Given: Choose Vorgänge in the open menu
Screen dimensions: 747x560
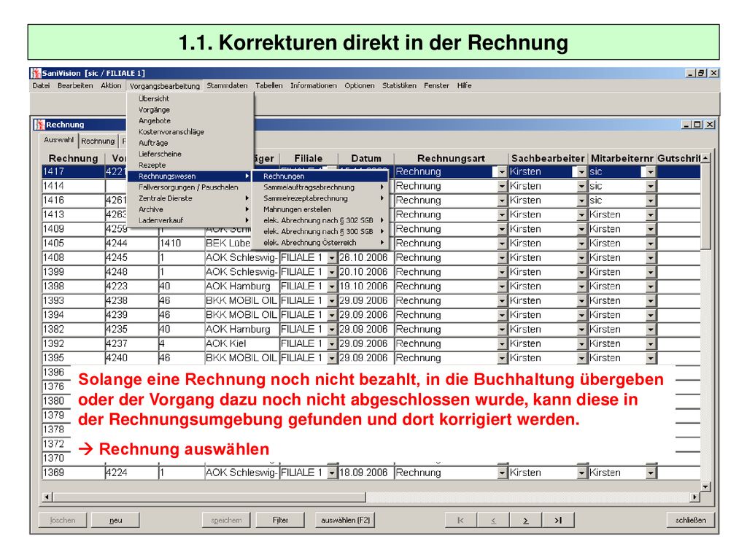Looking at the screenshot, I should [190, 109].
